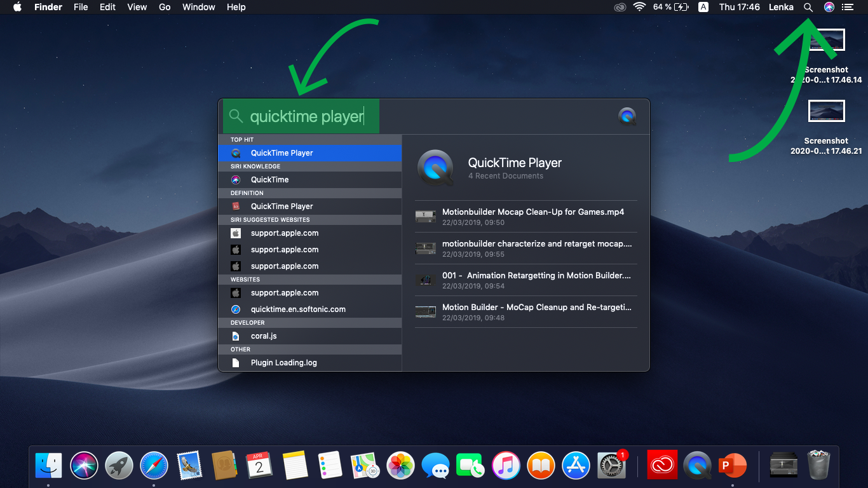Screen dimensions: 868x488
Task: Select the Screenshot 17.46.14 desktop file
Action: tap(826, 57)
